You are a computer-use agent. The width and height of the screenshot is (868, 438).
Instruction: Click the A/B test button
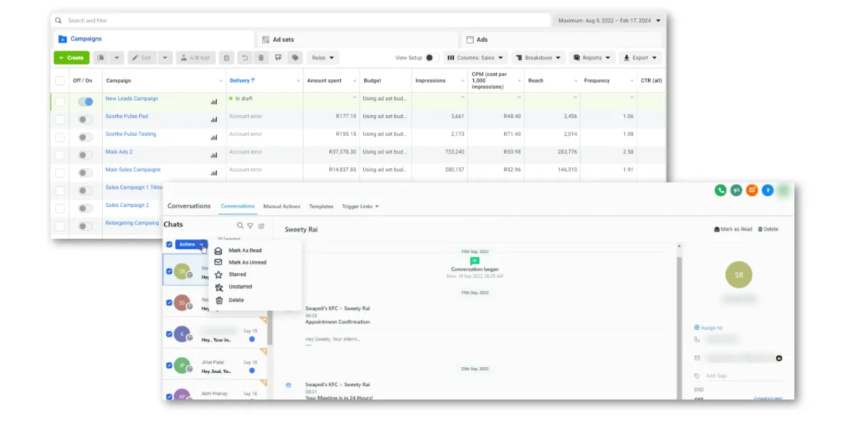(x=195, y=58)
